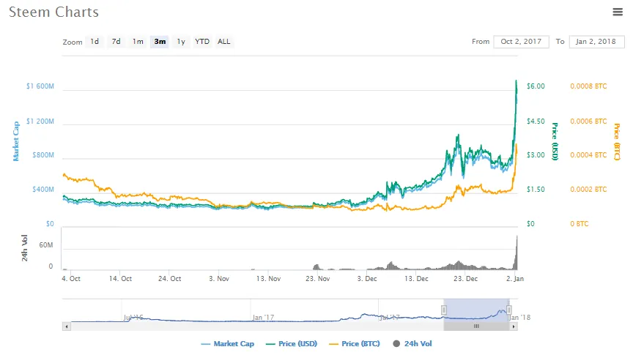644x355 pixels.
Task: Click the 13. Nov date label
Action: pyautogui.click(x=268, y=279)
